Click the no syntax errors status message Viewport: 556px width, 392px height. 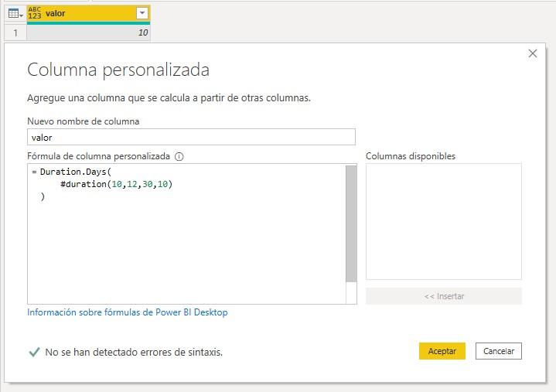pos(134,352)
